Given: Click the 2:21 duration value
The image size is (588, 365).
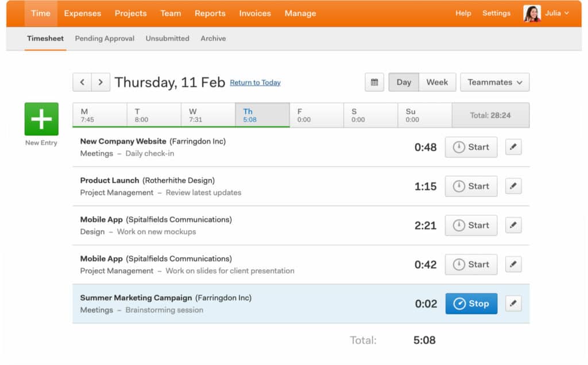Looking at the screenshot, I should 425,225.
